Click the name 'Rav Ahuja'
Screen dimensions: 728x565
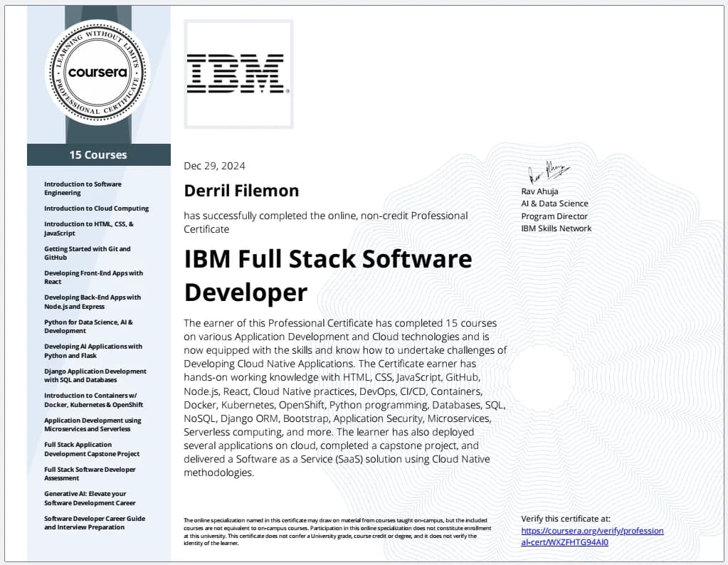coord(539,191)
